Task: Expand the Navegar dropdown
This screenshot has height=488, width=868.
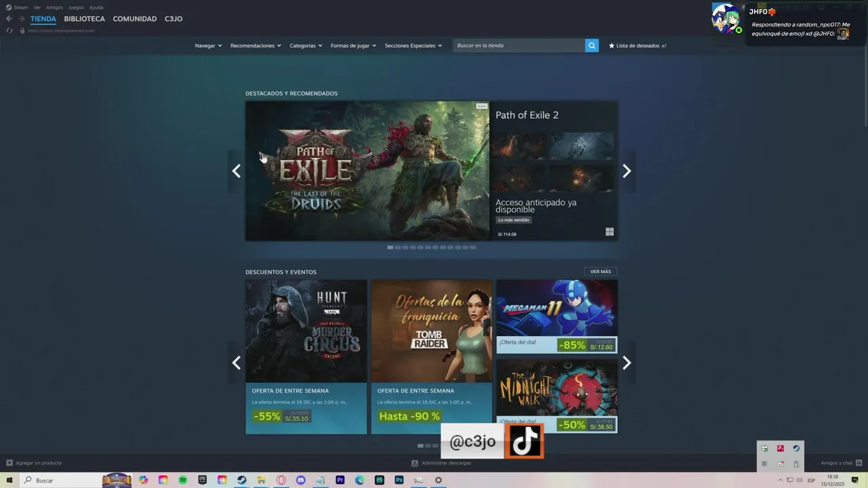Action: pyautogui.click(x=208, y=45)
